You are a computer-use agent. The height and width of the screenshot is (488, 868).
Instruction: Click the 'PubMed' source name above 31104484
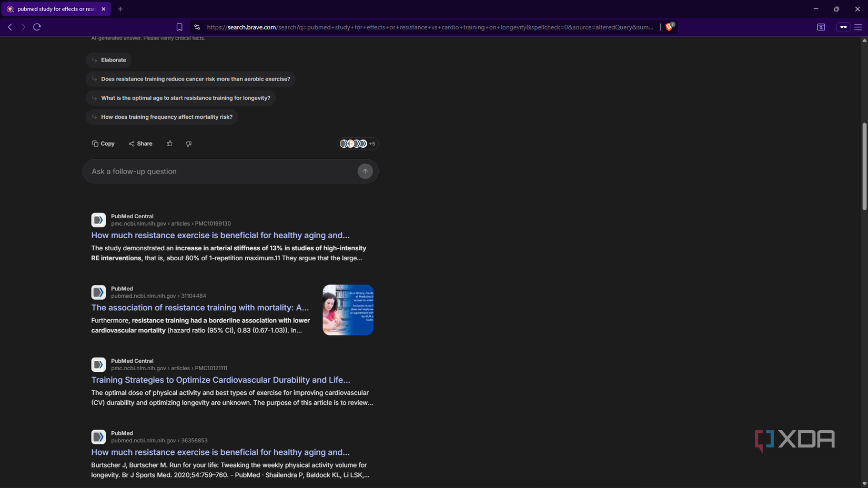pyautogui.click(x=122, y=289)
